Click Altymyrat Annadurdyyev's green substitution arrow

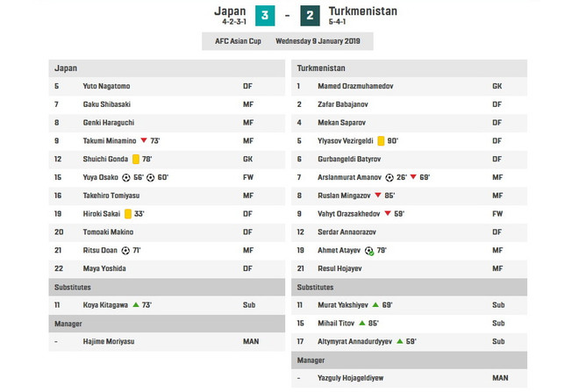[399, 342]
